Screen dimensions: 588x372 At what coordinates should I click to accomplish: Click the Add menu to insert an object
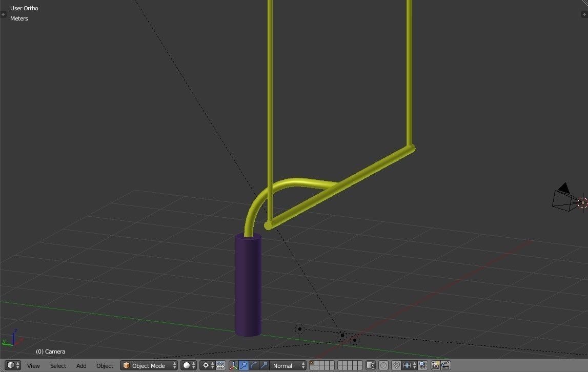click(x=81, y=365)
